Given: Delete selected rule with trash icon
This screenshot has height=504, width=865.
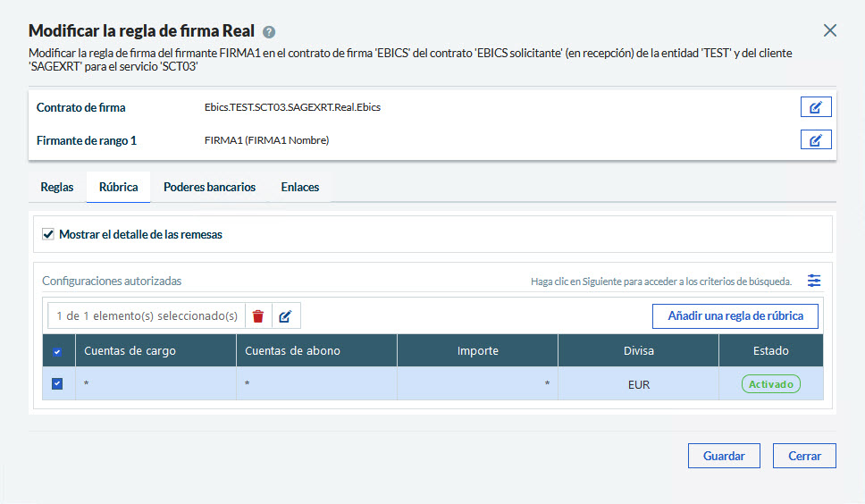Looking at the screenshot, I should click(x=258, y=315).
